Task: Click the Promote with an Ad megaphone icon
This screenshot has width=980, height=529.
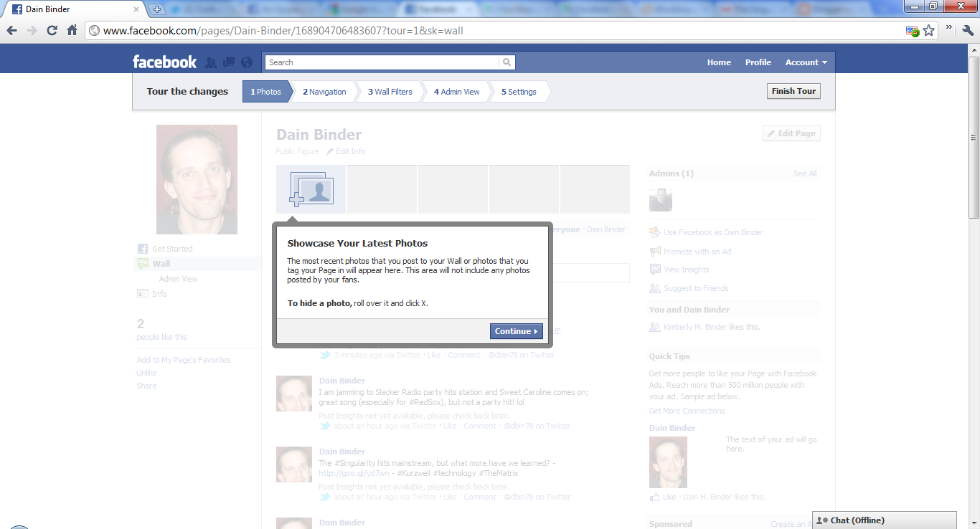Action: point(655,251)
